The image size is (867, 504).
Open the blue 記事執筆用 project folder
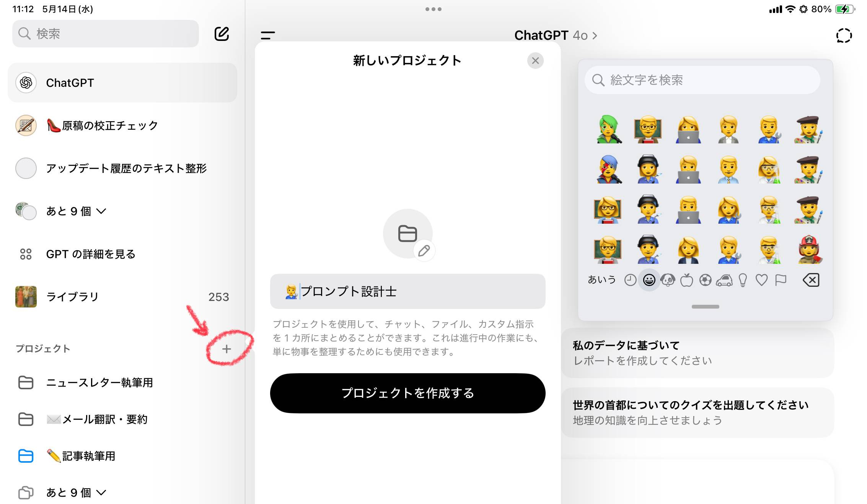click(67, 456)
